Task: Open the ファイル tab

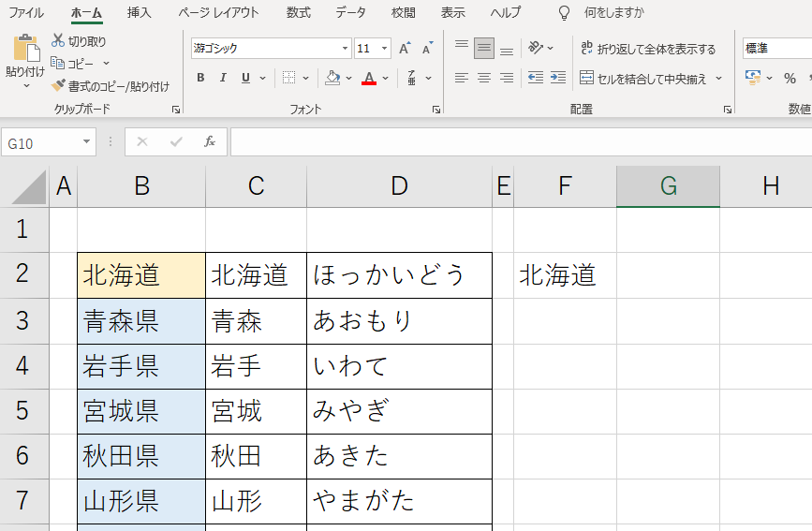Action: click(x=26, y=12)
